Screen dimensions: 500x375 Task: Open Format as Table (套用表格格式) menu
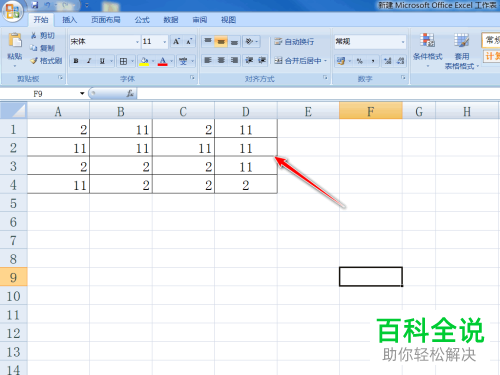461,51
